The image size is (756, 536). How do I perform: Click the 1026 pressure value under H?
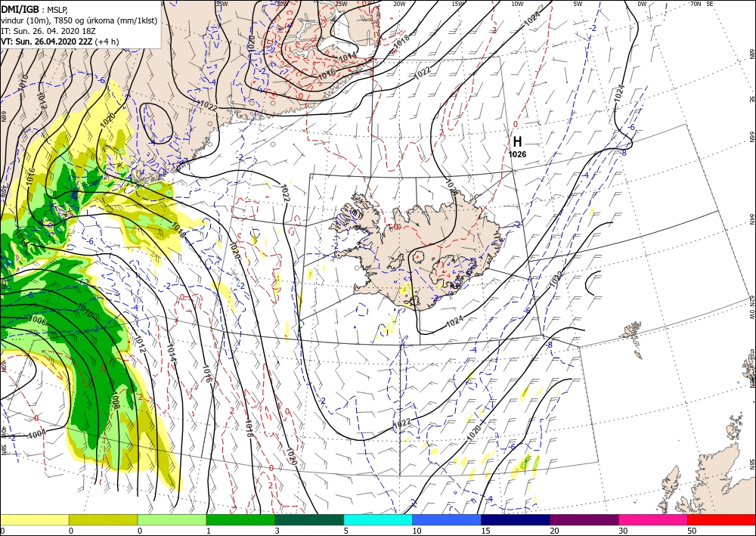[517, 155]
